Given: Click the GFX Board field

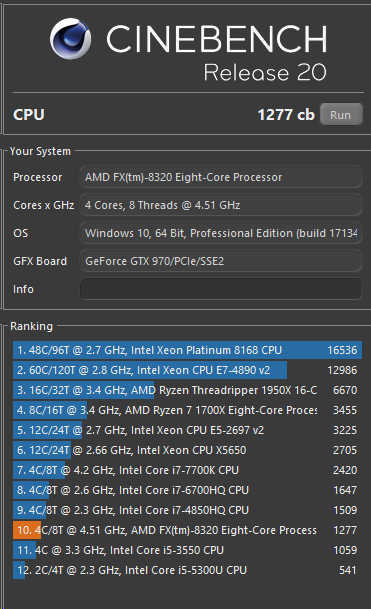Looking at the screenshot, I should [221, 261].
